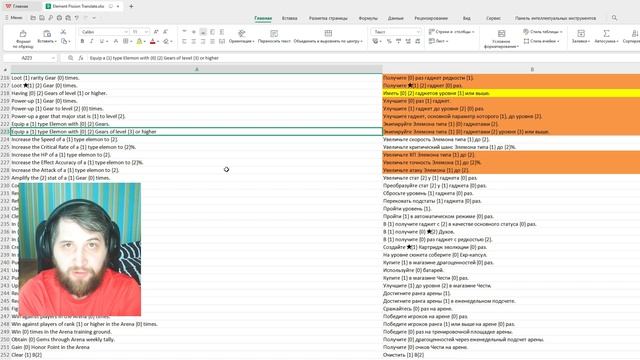Center text horizontally
This screenshot has height=360, width=640.
tap(194, 41)
